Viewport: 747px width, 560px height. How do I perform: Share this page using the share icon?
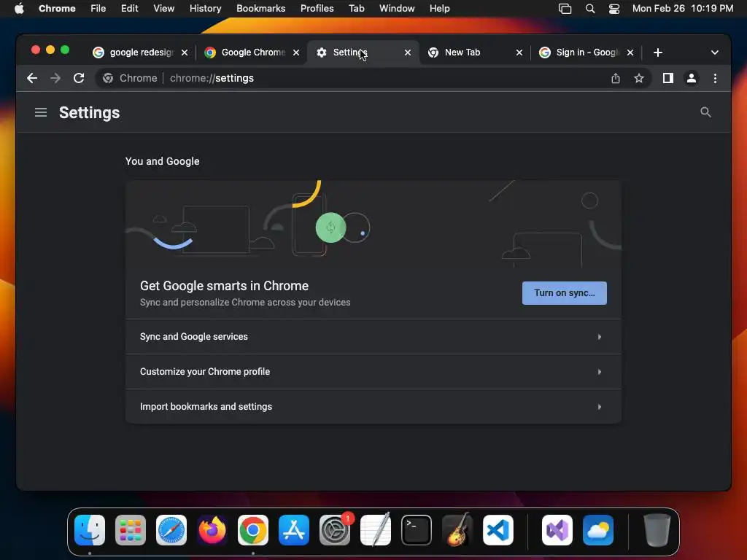coord(616,78)
